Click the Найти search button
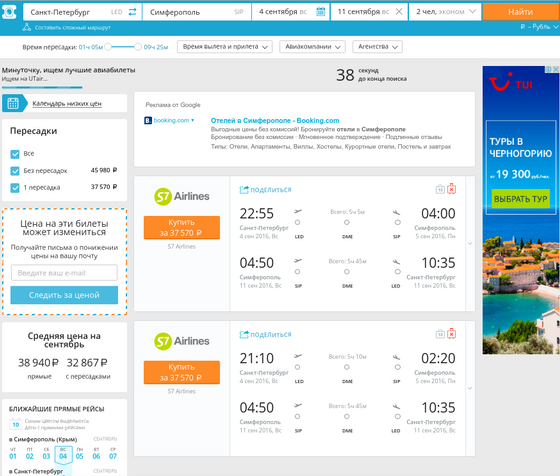The image size is (560, 476). click(520, 12)
